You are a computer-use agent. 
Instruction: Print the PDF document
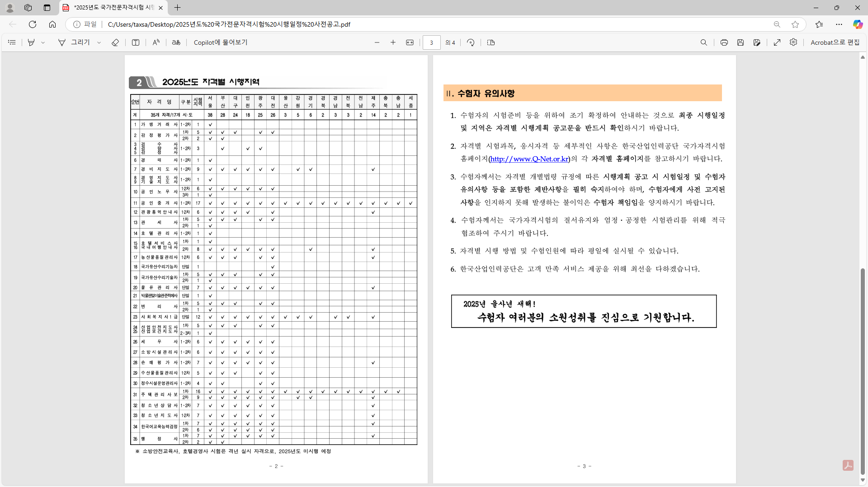pos(724,42)
